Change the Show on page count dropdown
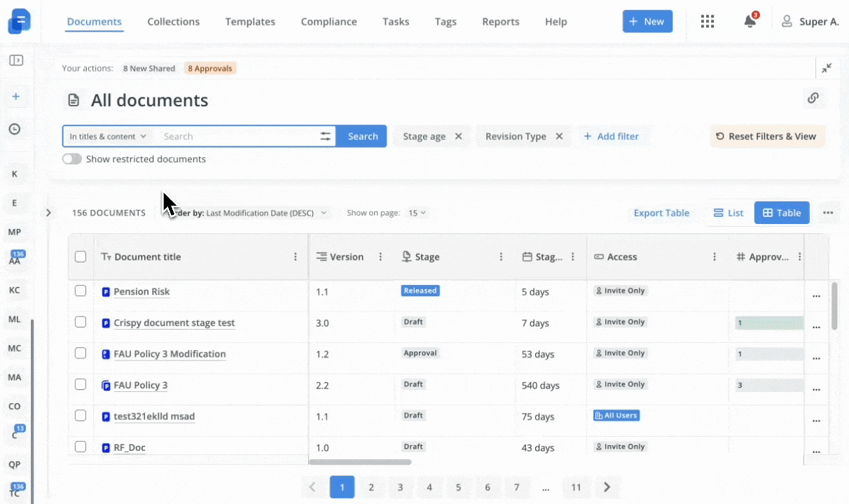Image resolution: width=849 pixels, height=504 pixels. (417, 213)
